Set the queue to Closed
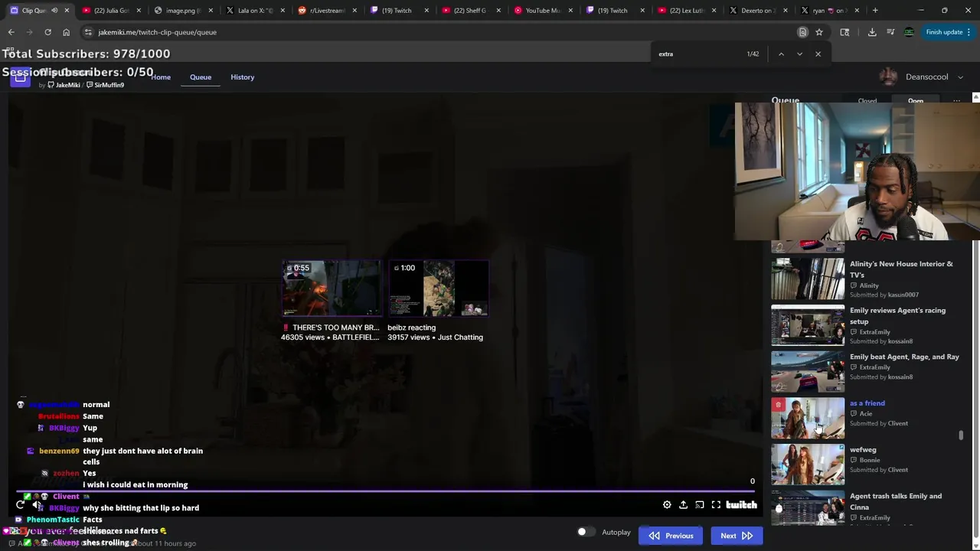This screenshot has height=551, width=980. [867, 100]
